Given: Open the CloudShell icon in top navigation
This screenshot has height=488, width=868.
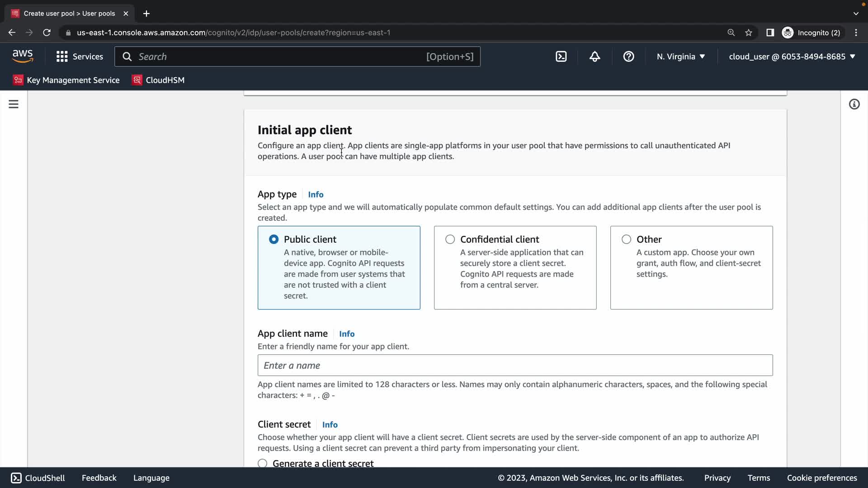Looking at the screenshot, I should pos(561,56).
